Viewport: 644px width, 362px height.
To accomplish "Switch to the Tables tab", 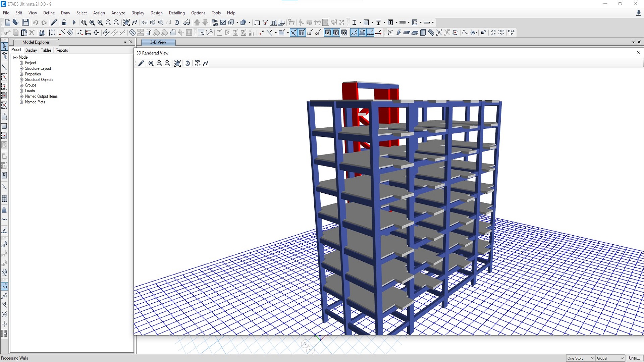I will pyautogui.click(x=46, y=50).
